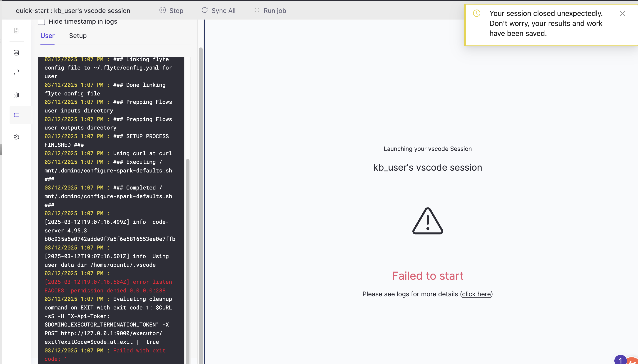Open the Files panel in the sidebar
Screen dimensions: 638x364
tap(16, 30)
